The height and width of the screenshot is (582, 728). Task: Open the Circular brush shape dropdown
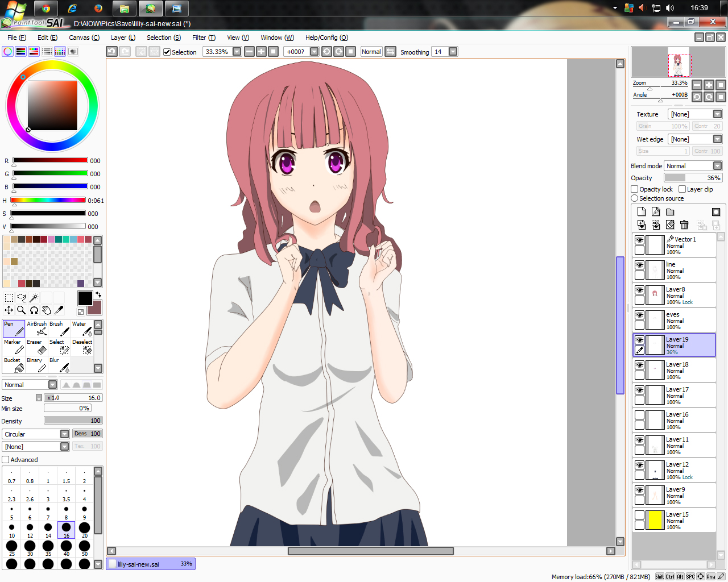pyautogui.click(x=36, y=434)
